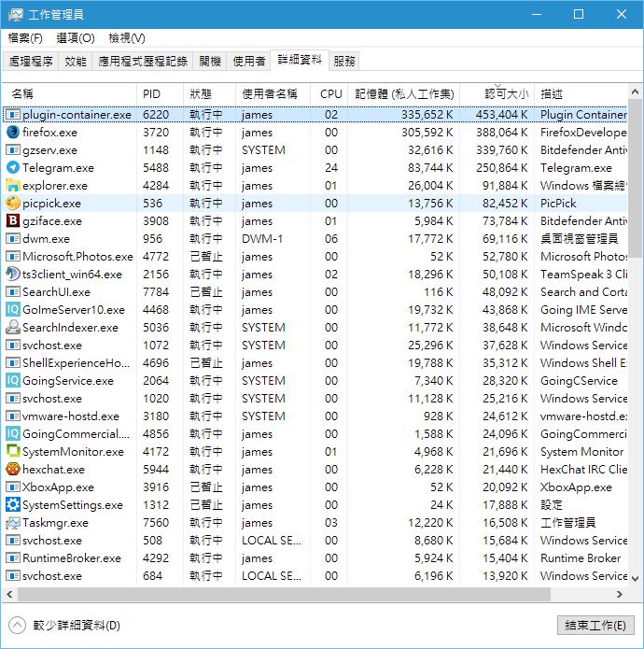Image resolution: width=644 pixels, height=649 pixels.
Task: Click the SearchUI.exe process icon
Action: pyautogui.click(x=13, y=291)
